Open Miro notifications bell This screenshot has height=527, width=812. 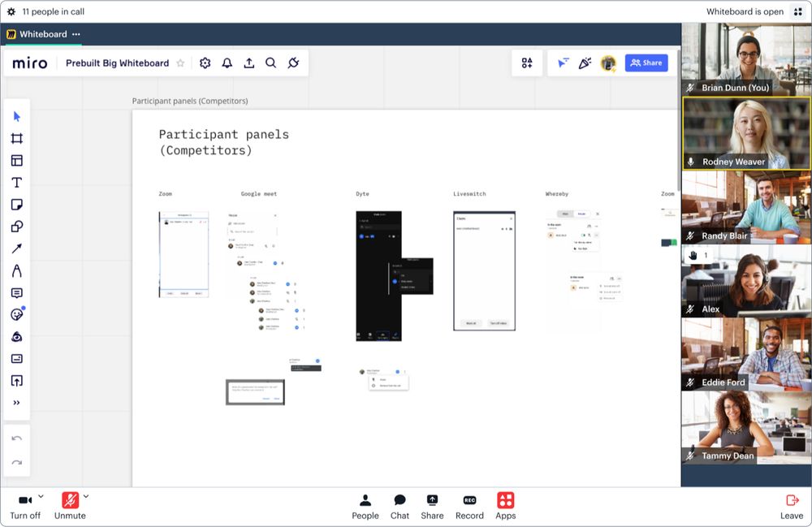point(227,63)
